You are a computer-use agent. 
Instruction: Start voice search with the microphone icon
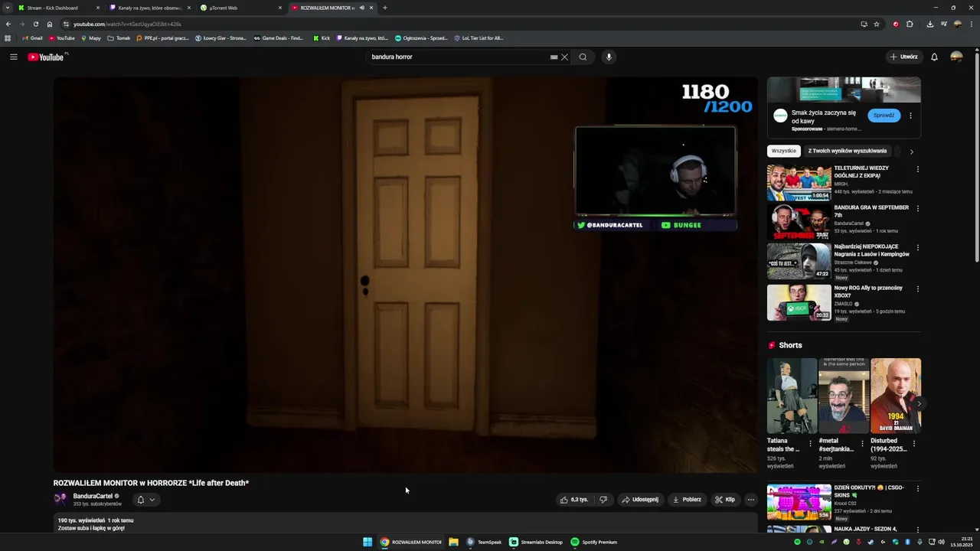[x=609, y=57]
